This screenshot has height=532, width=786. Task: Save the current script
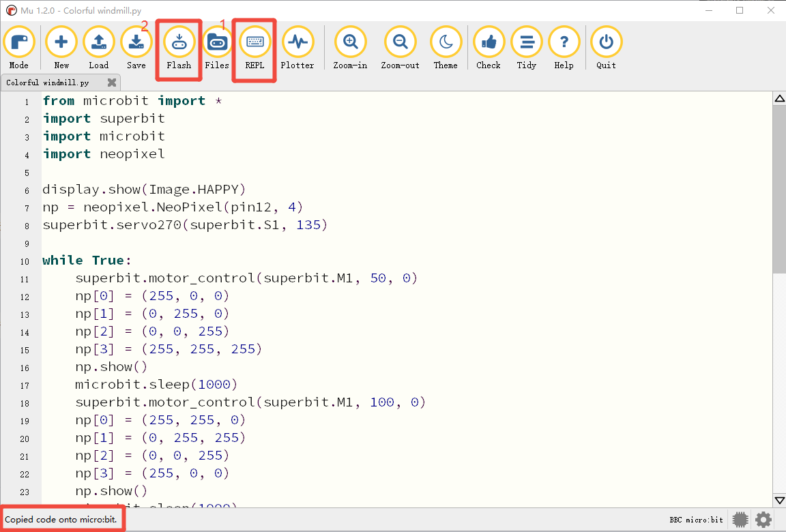pyautogui.click(x=136, y=48)
